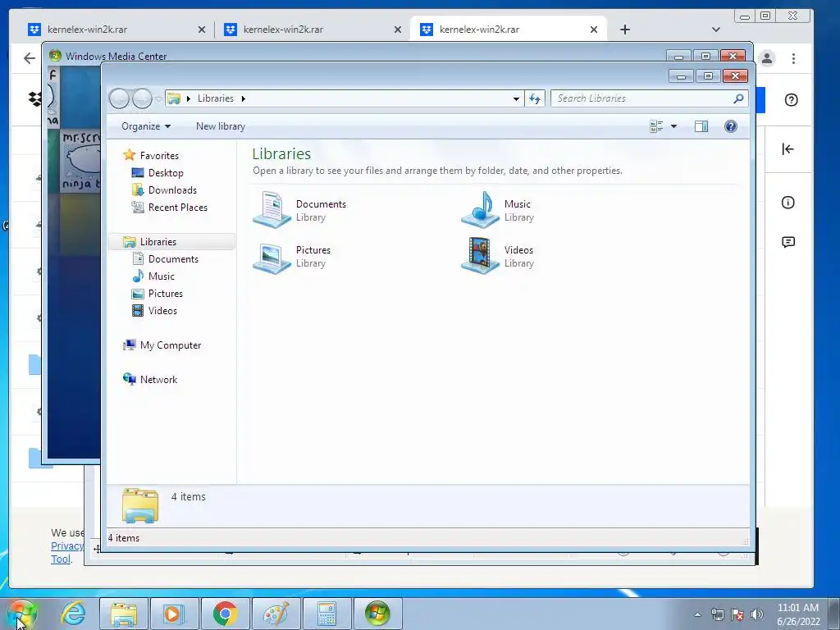
Task: Open a new browser tab
Action: point(624,30)
